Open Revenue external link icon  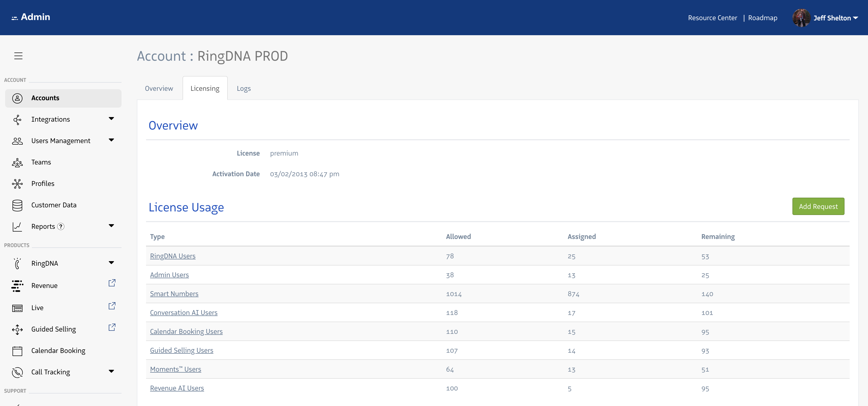pos(112,283)
